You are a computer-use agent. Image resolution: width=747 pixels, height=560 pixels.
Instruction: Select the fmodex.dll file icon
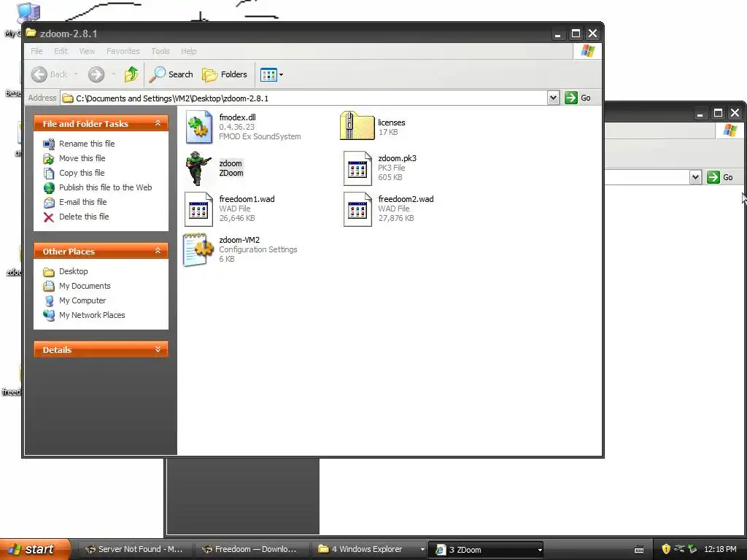(199, 127)
